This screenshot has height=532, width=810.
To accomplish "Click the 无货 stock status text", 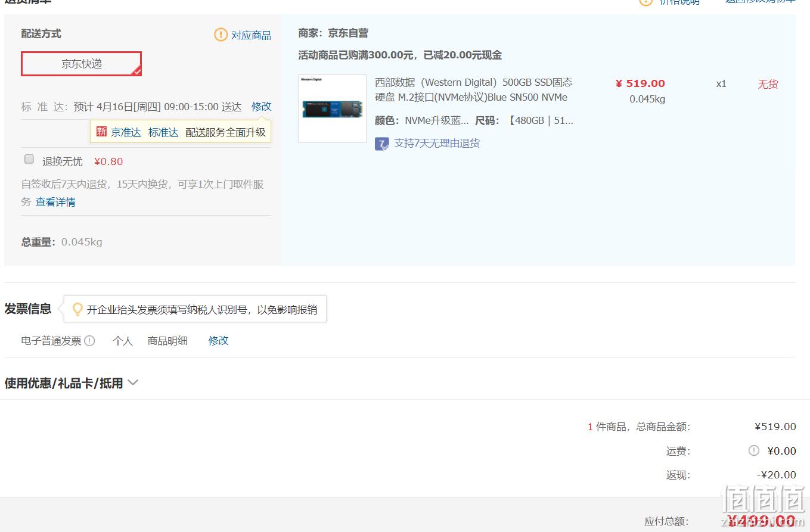I will click(768, 84).
